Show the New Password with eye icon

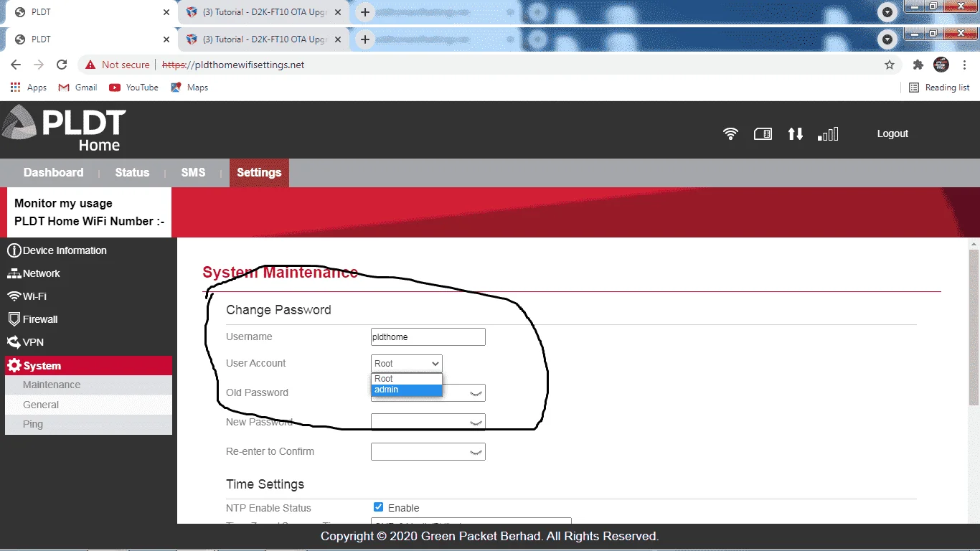click(476, 423)
